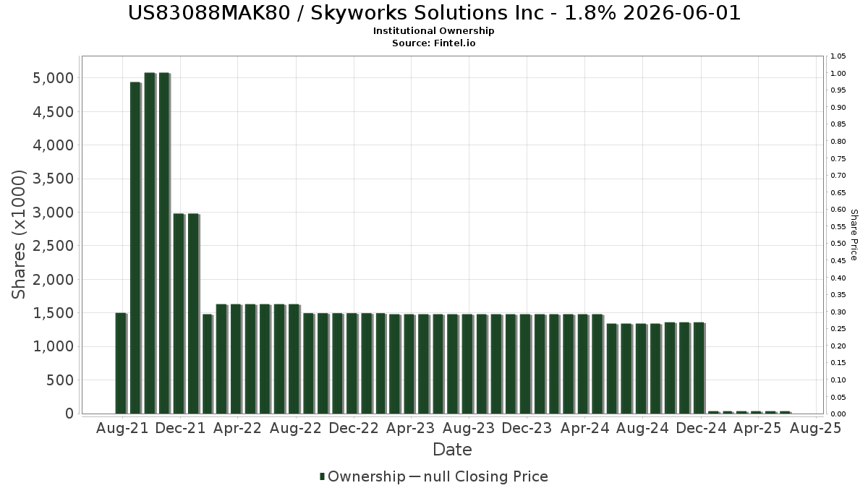Screen dimensions: 868x488
Task: Click the Aug-24 date label
Action: [x=642, y=428]
